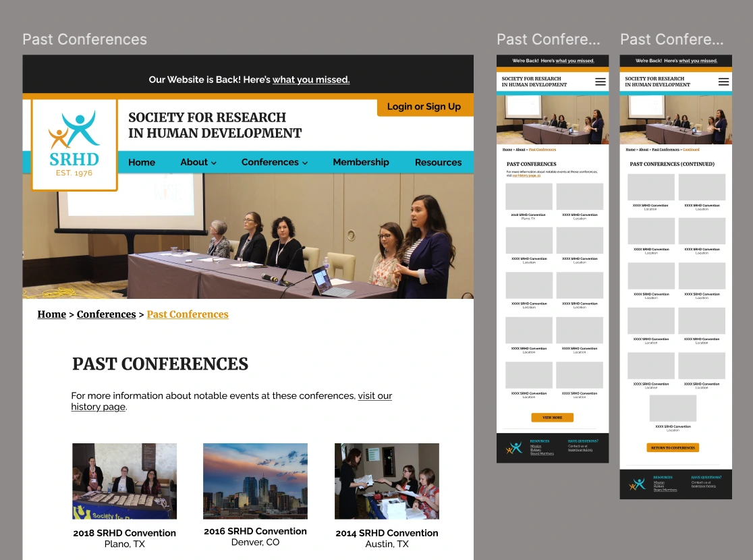Image resolution: width=753 pixels, height=560 pixels.
Task: Open the 2014 SRHD Convention Austin photo
Action: [x=387, y=481]
